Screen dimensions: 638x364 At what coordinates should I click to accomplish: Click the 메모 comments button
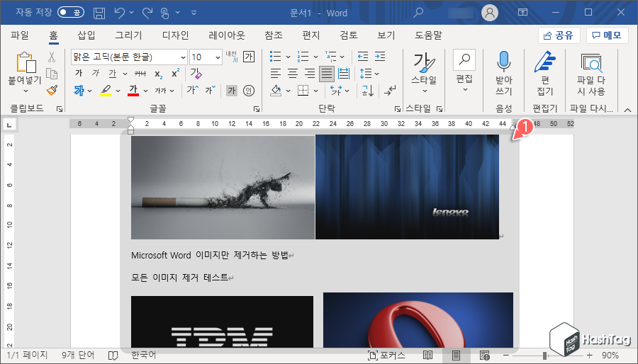click(607, 35)
